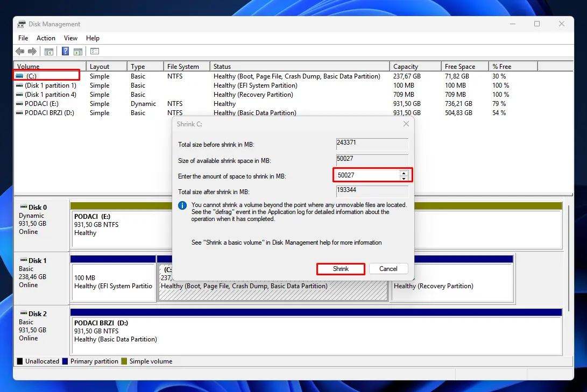Image resolution: width=587 pixels, height=392 pixels.
Task: Close the Shrink C: dialog
Action: pyautogui.click(x=406, y=124)
